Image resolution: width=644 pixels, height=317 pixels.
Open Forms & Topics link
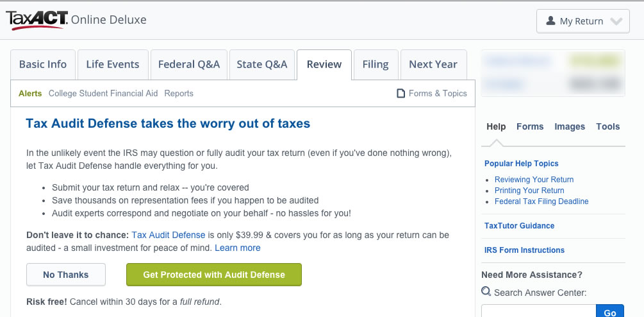[x=438, y=93]
